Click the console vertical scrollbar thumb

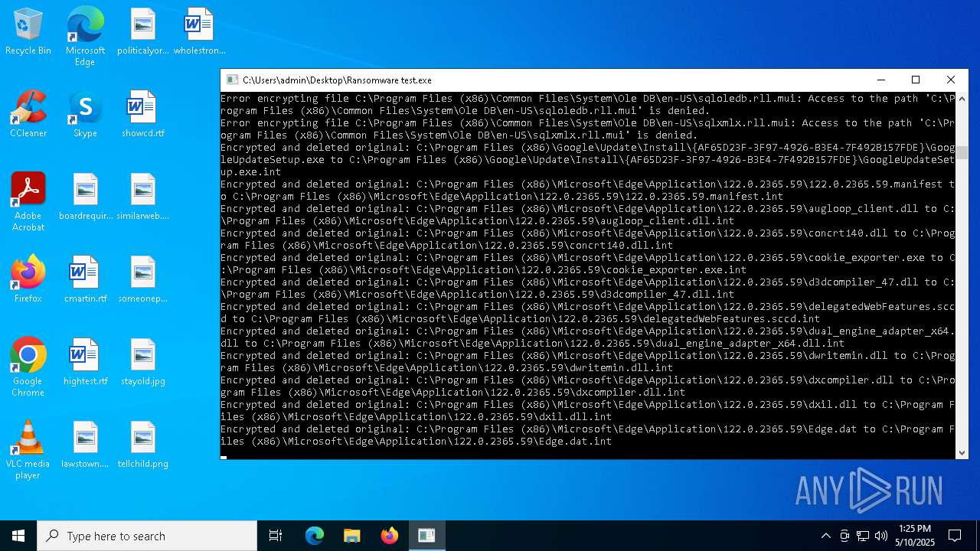pyautogui.click(x=962, y=152)
